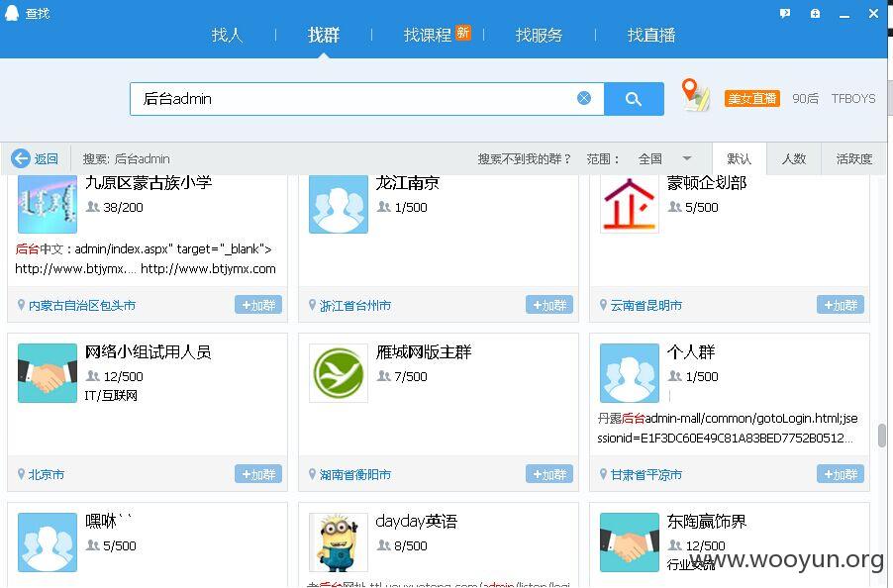Screen dimensions: 893x588
Task: Switch to 找课程 tab
Action: [x=427, y=36]
